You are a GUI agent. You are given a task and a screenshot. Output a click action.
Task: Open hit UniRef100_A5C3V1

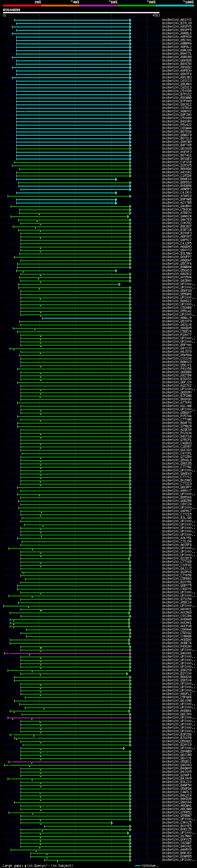177,40
